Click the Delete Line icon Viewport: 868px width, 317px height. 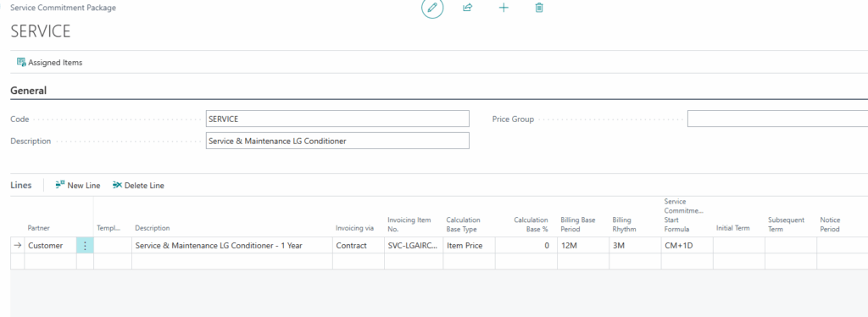coord(117,186)
